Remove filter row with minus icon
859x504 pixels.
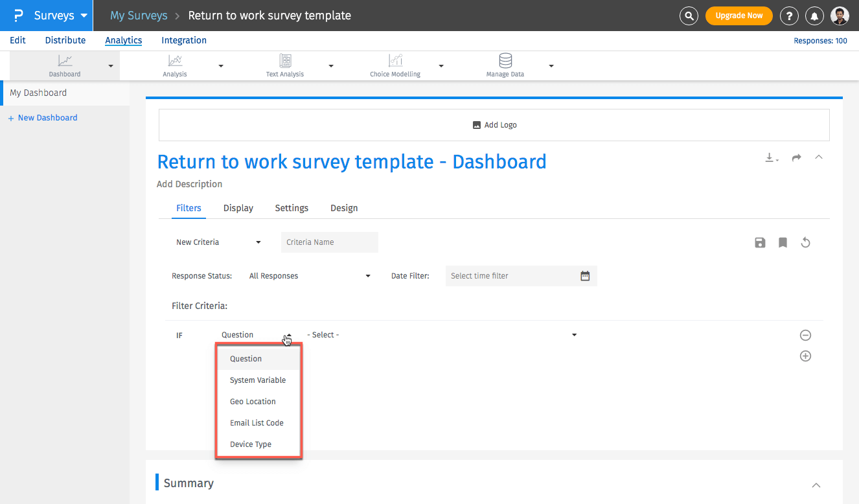coord(805,335)
